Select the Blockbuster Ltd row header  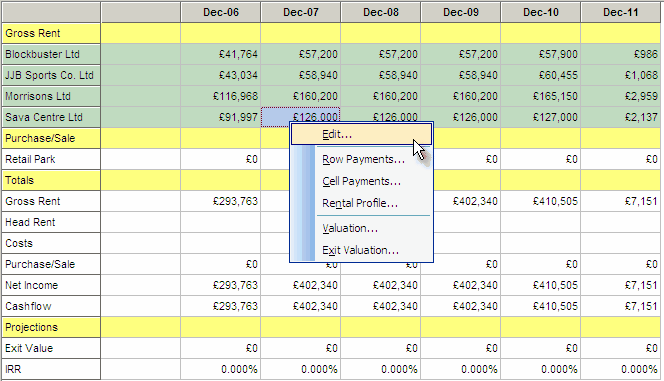click(51, 54)
